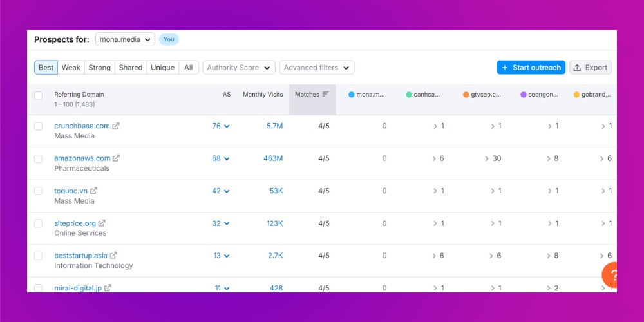This screenshot has width=644, height=322.
Task: Click the Start outreach button
Action: (531, 68)
